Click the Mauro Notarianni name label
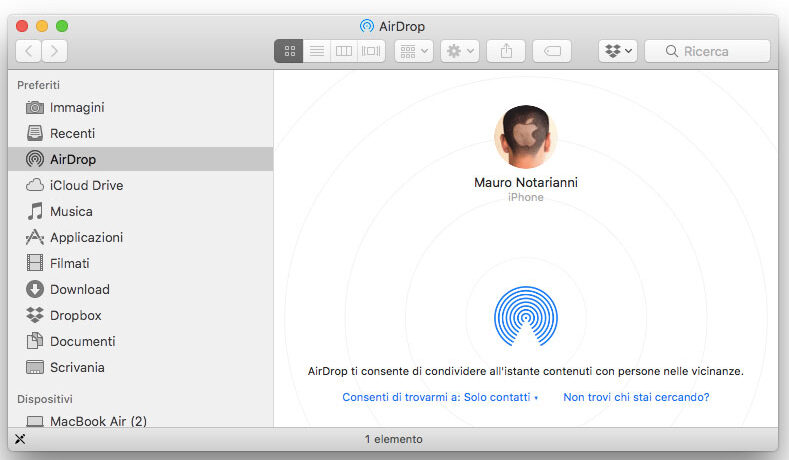The width and height of the screenshot is (789, 460). click(x=526, y=182)
